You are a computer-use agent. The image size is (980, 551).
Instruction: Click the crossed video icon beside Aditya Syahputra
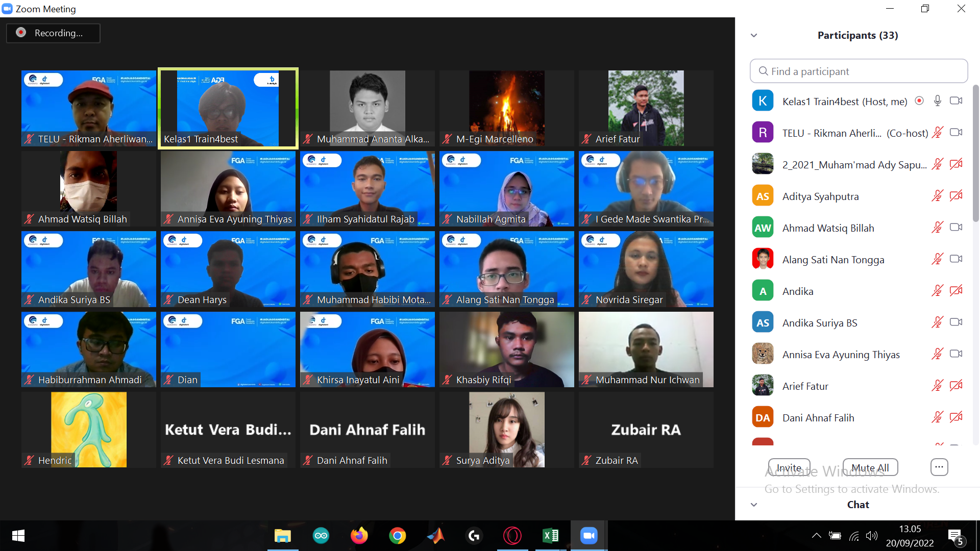pos(956,195)
